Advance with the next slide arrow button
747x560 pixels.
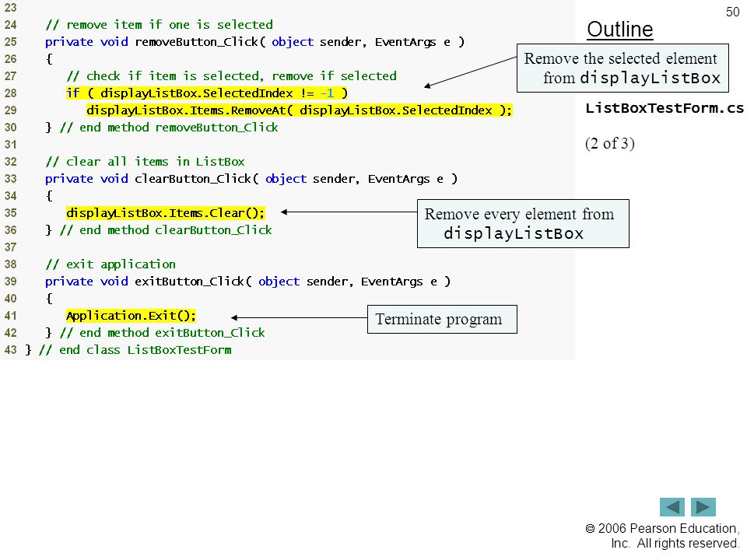click(x=703, y=506)
